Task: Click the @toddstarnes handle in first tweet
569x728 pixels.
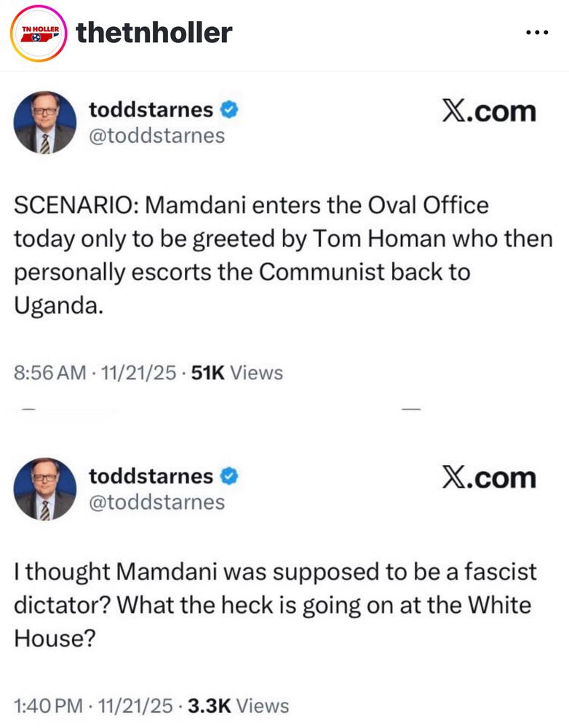Action: point(157,135)
